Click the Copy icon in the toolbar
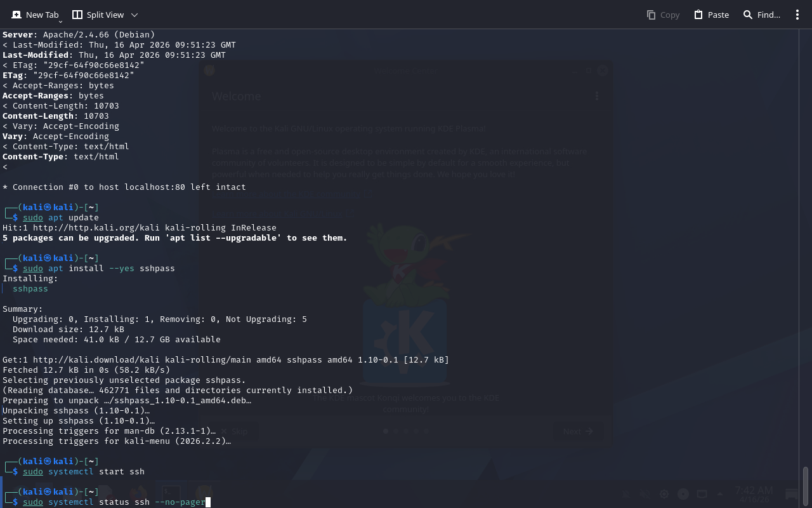Viewport: 812px width, 508px height. coord(651,15)
